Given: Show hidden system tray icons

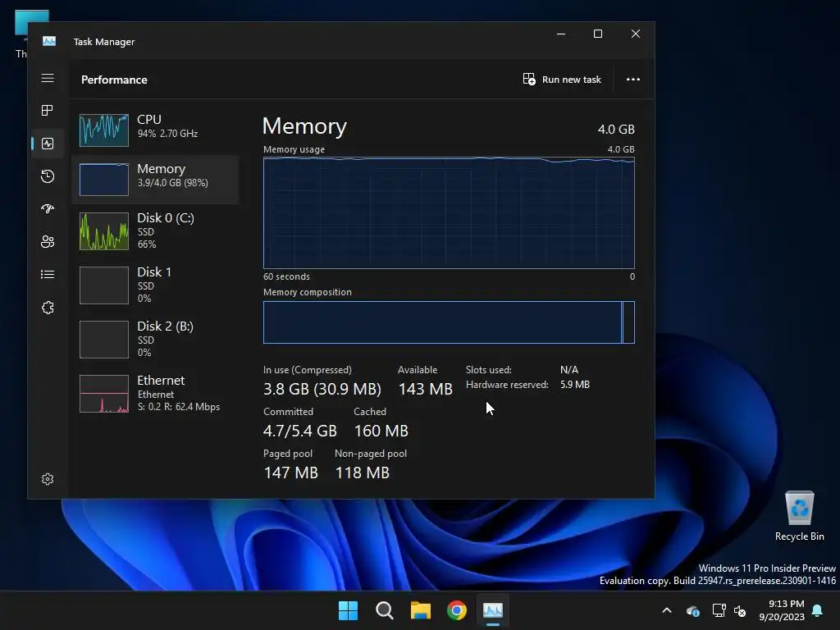Looking at the screenshot, I should tap(667, 610).
